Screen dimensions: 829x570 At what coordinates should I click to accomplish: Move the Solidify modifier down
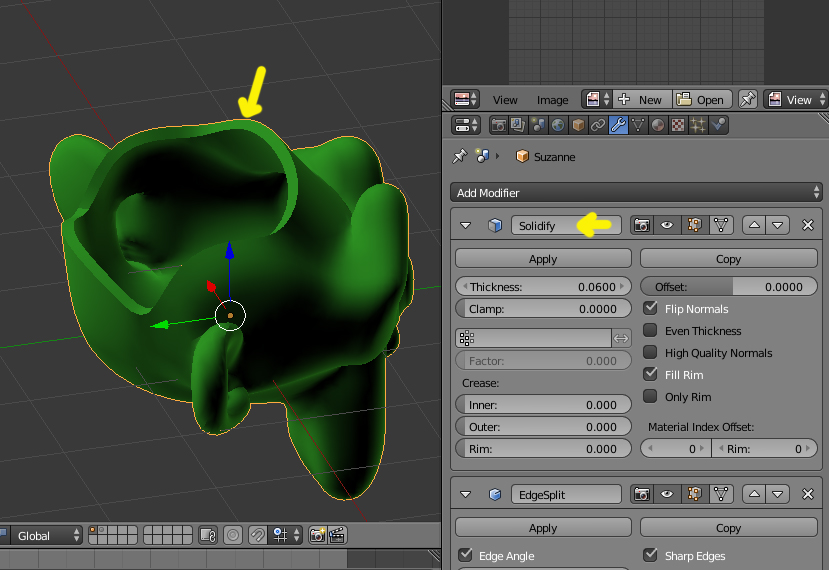tap(778, 225)
